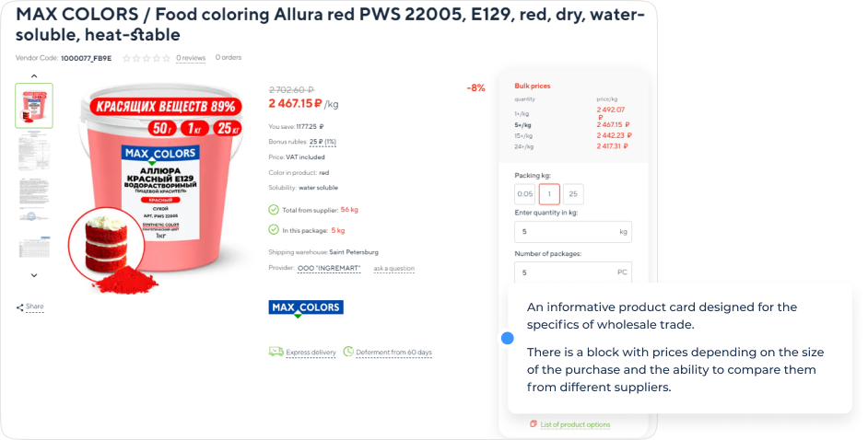Click the blue hotspot marker dot
Screen dimensions: 868x440
[x=507, y=339]
